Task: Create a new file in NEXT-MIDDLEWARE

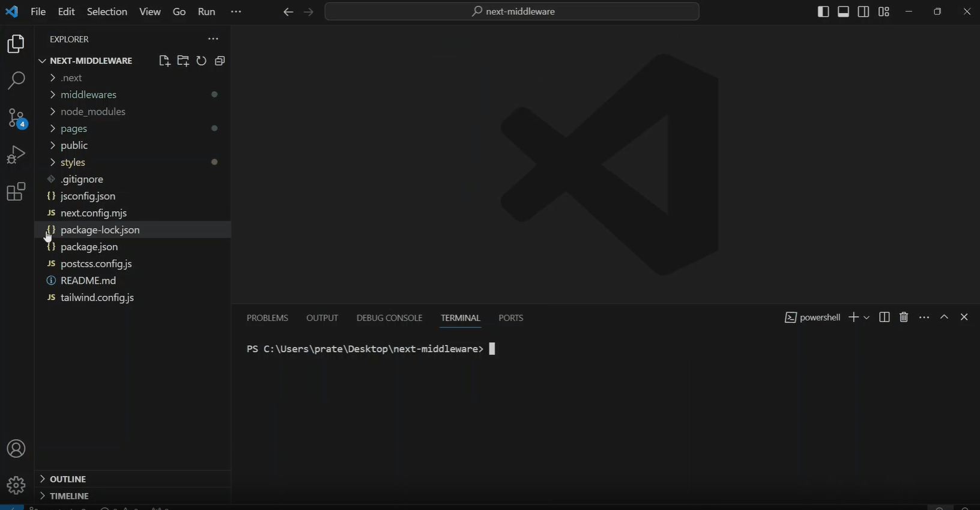Action: [165, 61]
